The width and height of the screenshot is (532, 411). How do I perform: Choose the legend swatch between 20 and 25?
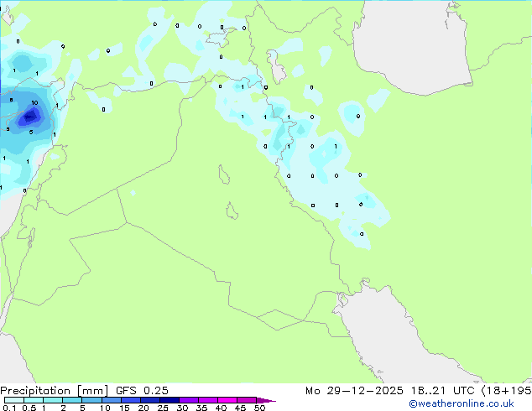(150, 400)
